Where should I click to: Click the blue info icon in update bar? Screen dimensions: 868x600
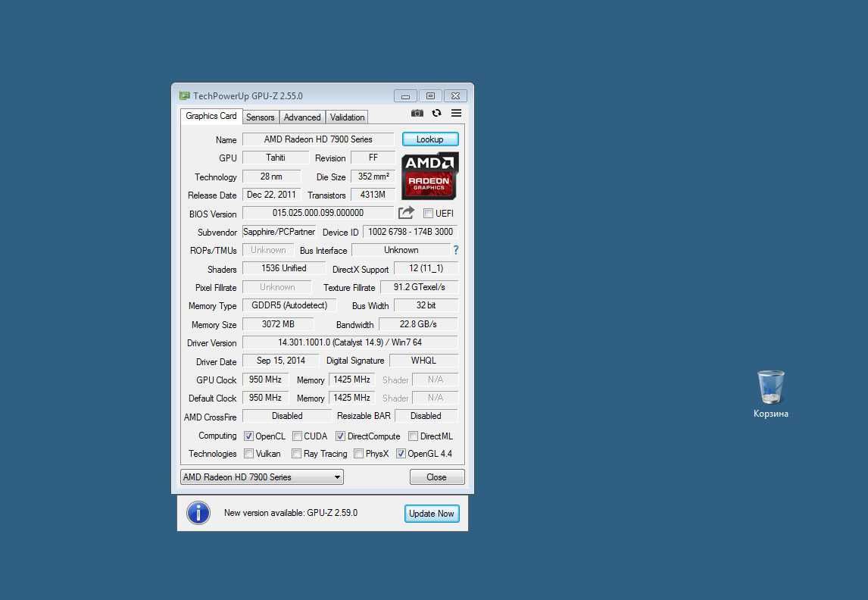click(198, 513)
